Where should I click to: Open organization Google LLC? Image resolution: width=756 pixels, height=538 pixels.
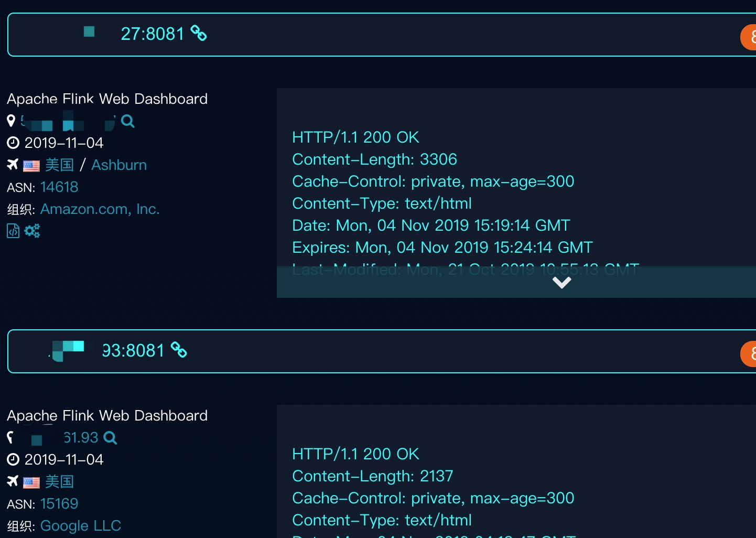click(x=81, y=525)
